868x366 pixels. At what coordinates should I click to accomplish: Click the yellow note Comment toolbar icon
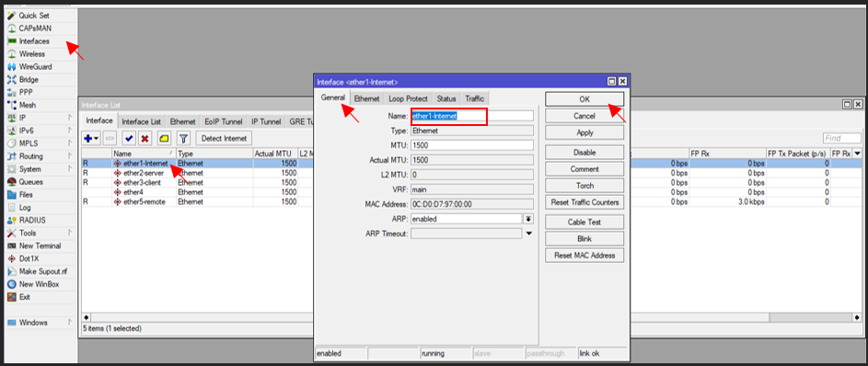pyautogui.click(x=165, y=138)
